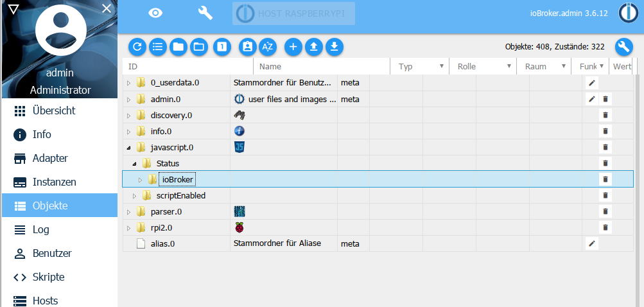Open Funk column filter dropdown
This screenshot has height=307, width=644.
click(601, 66)
